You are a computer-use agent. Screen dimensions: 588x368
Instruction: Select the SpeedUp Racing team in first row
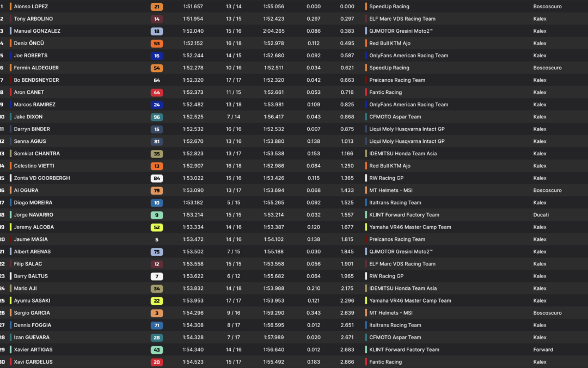[389, 7]
